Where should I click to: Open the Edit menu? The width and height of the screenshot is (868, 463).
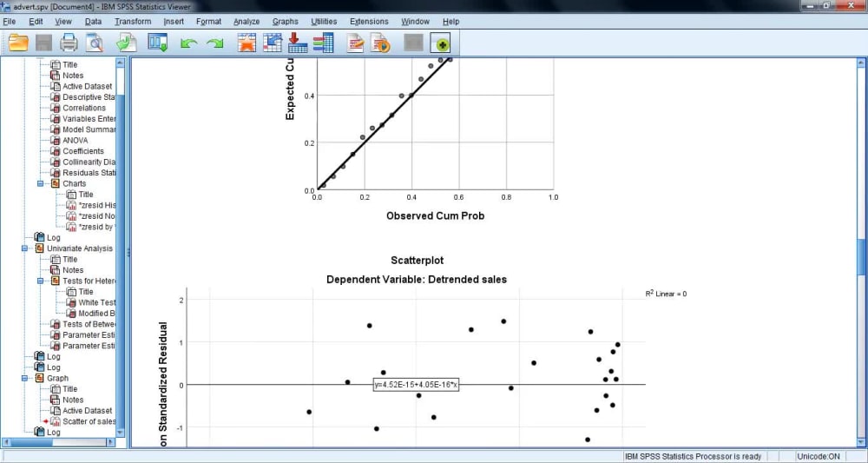click(x=36, y=22)
